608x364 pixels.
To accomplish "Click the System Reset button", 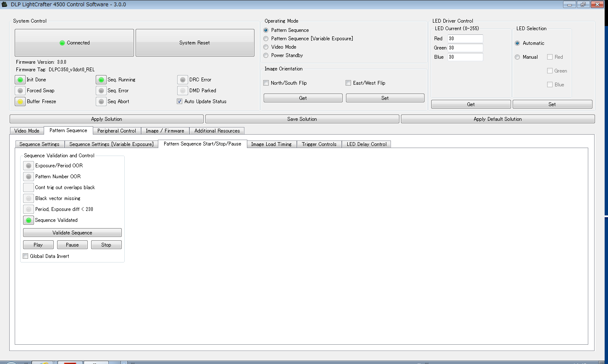I will [195, 43].
